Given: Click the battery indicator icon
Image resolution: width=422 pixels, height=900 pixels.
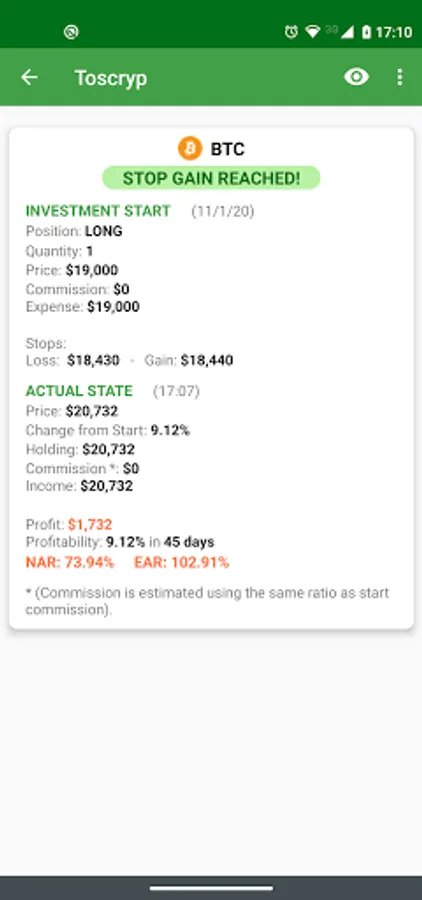Looking at the screenshot, I should tap(366, 32).
